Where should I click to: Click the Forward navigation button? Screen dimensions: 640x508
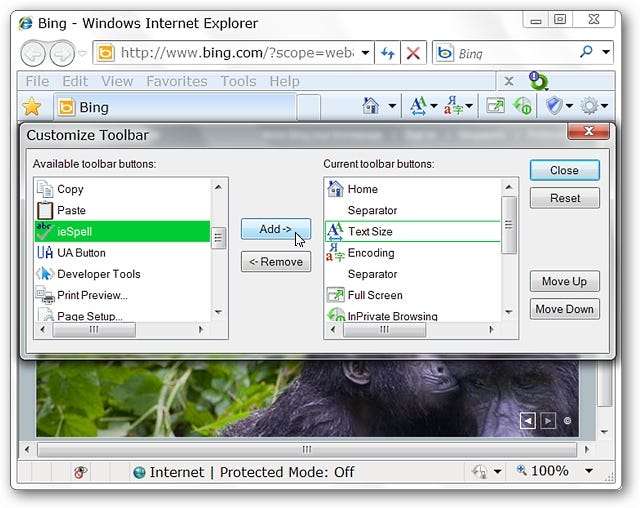click(x=62, y=53)
